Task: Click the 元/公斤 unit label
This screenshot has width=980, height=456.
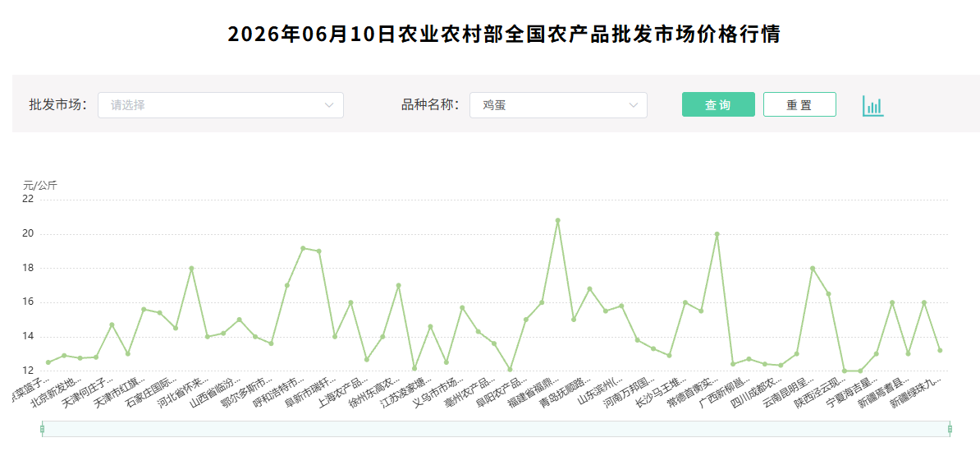Action: [40, 185]
